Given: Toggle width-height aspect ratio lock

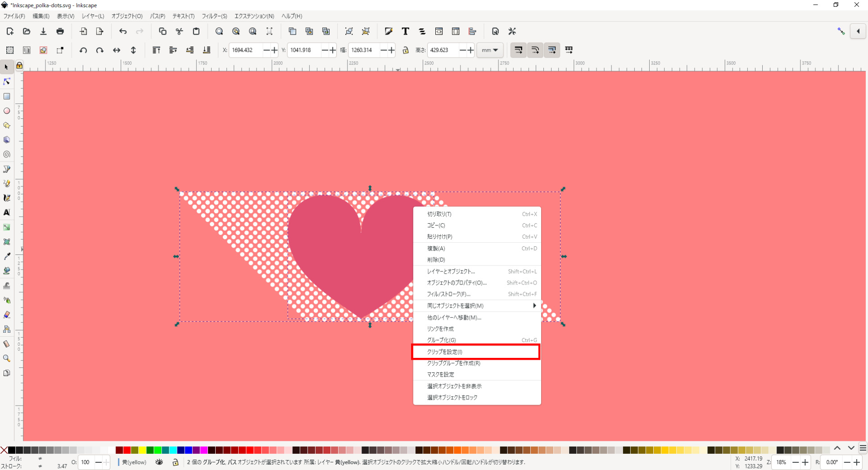Looking at the screenshot, I should 405,50.
